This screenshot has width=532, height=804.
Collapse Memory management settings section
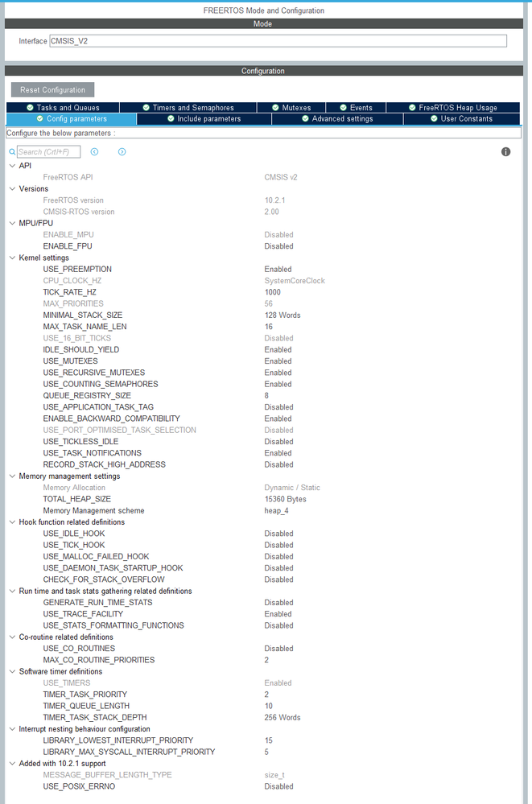click(x=12, y=476)
